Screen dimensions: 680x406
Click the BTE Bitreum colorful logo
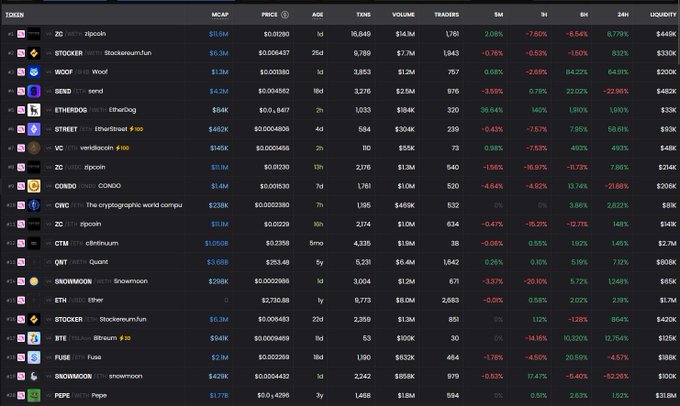pyautogui.click(x=34, y=338)
